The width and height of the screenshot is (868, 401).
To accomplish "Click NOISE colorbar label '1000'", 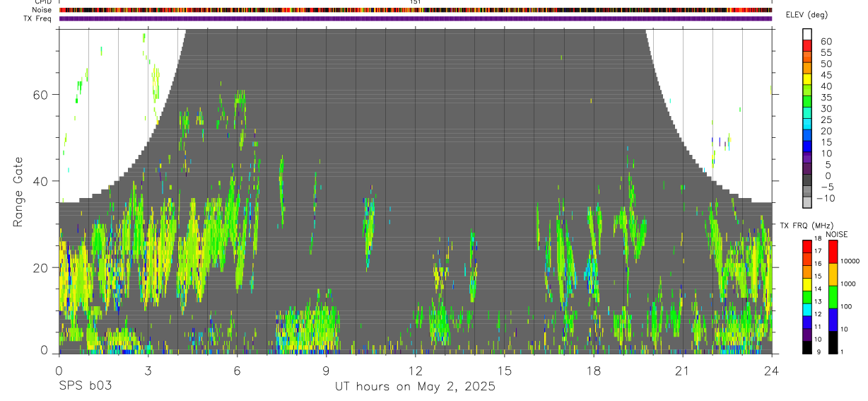I will [849, 284].
